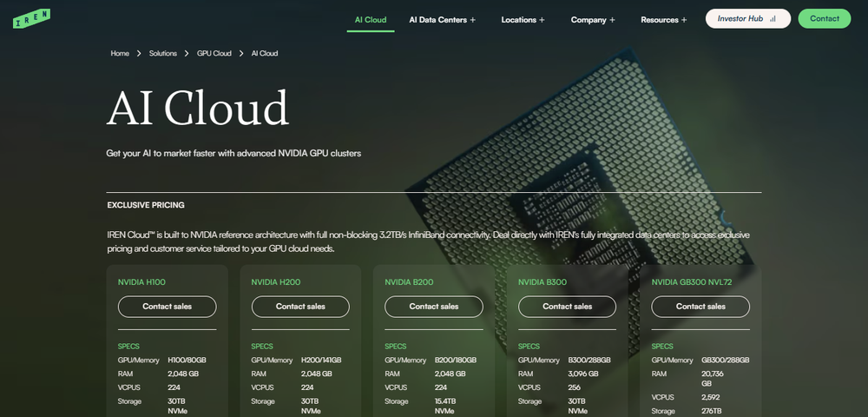This screenshot has width=868, height=417.
Task: Click the bar chart icon in Investor Hub
Action: click(773, 19)
